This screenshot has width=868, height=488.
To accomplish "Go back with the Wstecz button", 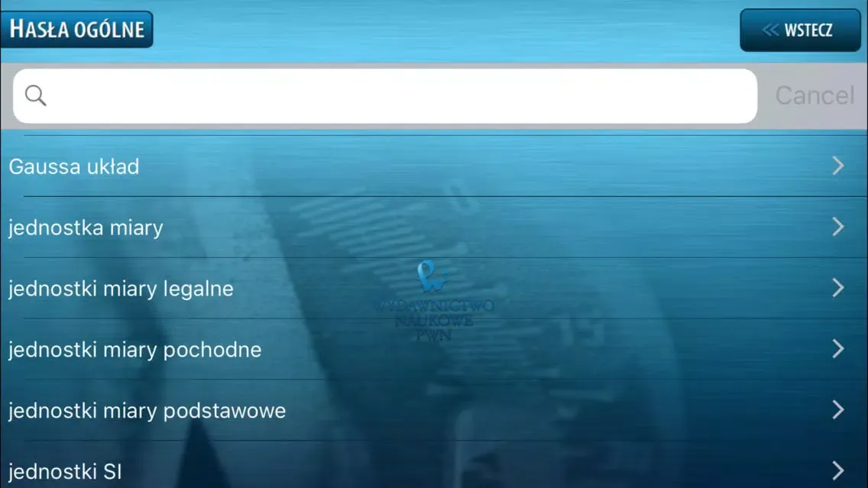I will click(800, 30).
